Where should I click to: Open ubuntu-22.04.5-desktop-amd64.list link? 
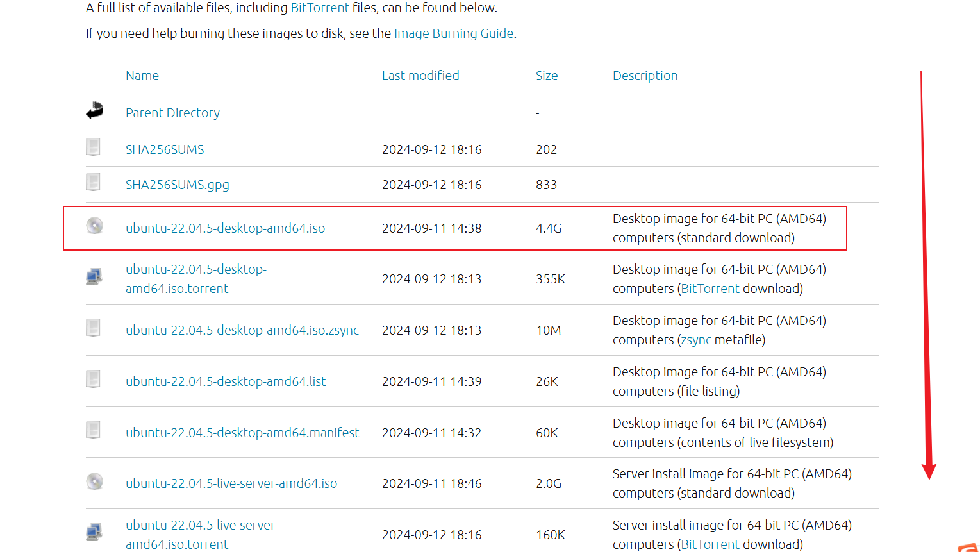pos(226,381)
